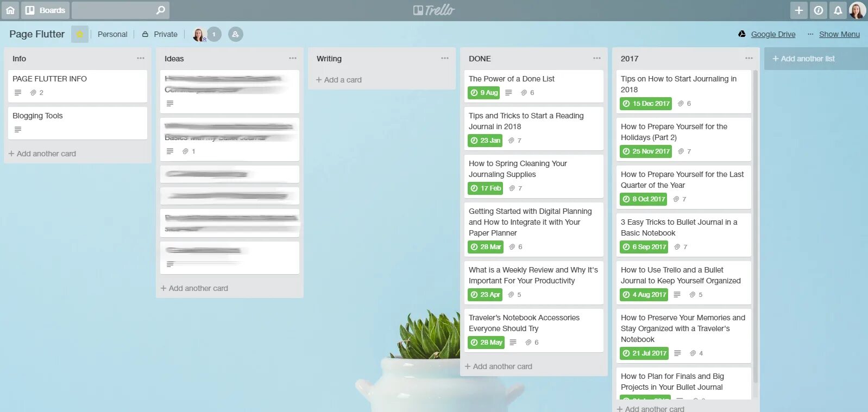Add another card in DONE list

click(x=499, y=366)
